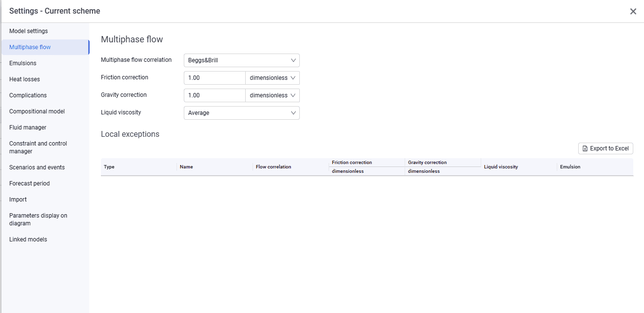Click the Export to Excel button
The width and height of the screenshot is (644, 313).
[605, 148]
